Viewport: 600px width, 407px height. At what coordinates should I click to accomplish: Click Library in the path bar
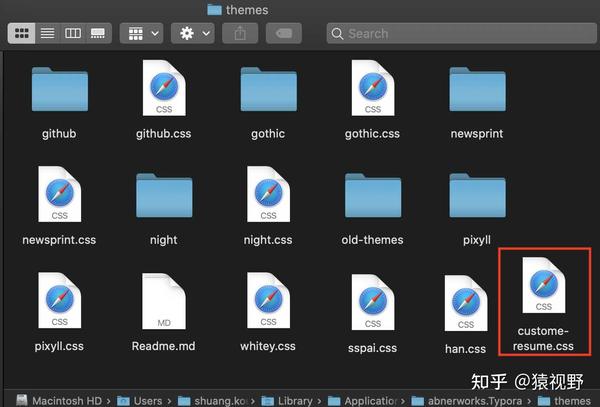click(x=287, y=400)
